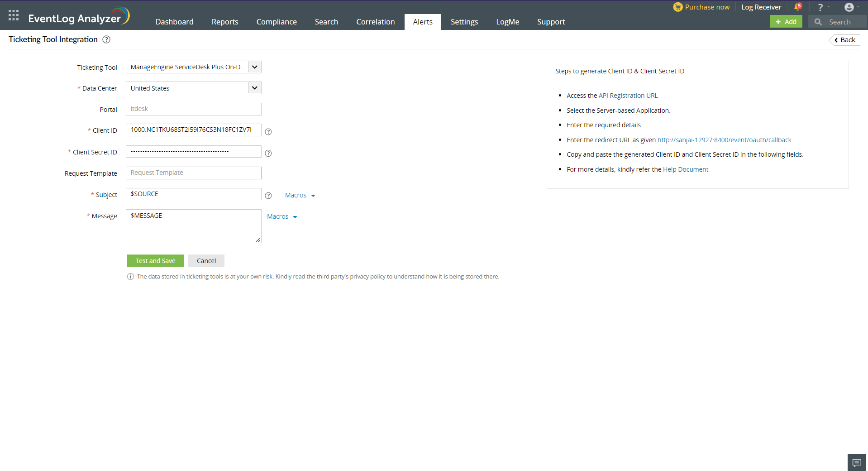The image size is (868, 471).
Task: Click into the Client ID field
Action: pos(194,130)
